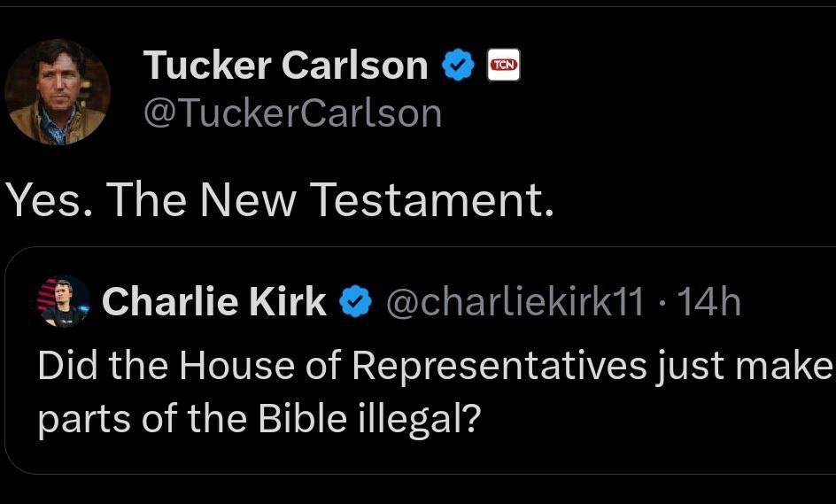Screen dimensions: 836x504
Task: Click the Tucker Carlson display name
Action: click(x=285, y=66)
